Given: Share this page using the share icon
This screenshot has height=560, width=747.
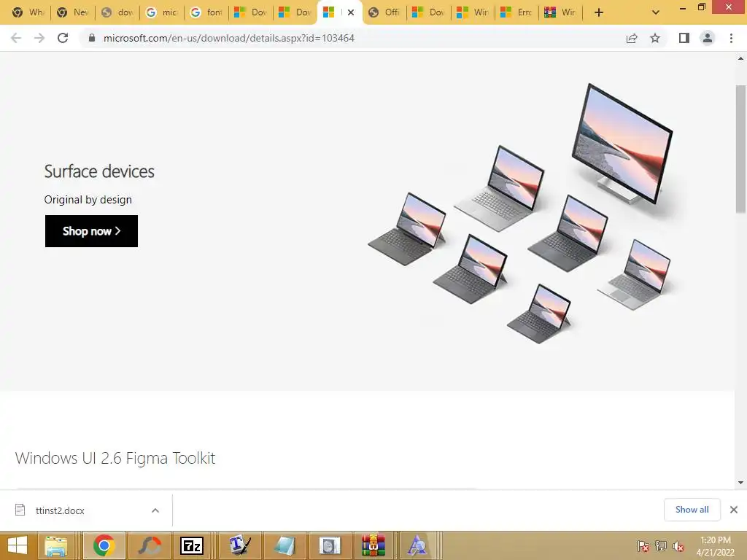Looking at the screenshot, I should [x=632, y=38].
